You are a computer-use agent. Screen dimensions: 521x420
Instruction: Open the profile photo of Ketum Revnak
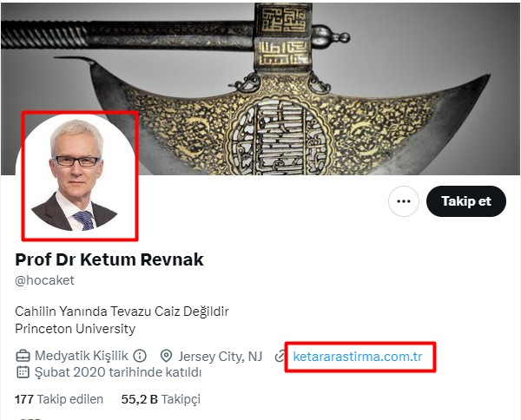coord(76,174)
